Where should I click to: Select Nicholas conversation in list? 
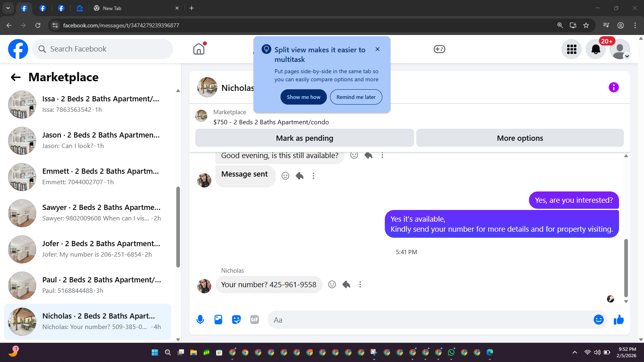coord(87,322)
